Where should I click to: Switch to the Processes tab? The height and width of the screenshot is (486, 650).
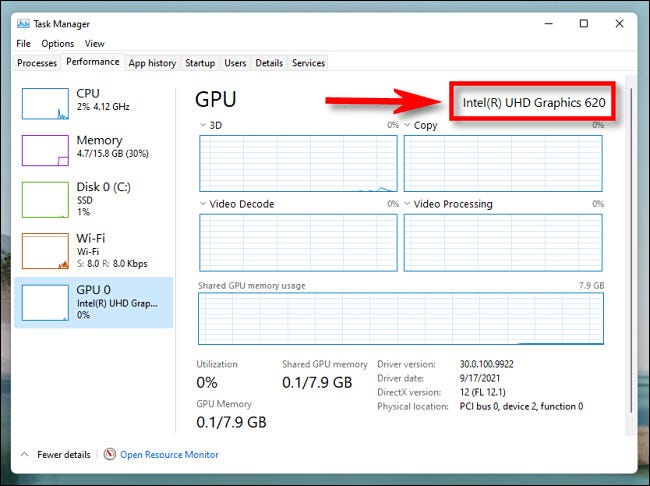pyautogui.click(x=37, y=63)
